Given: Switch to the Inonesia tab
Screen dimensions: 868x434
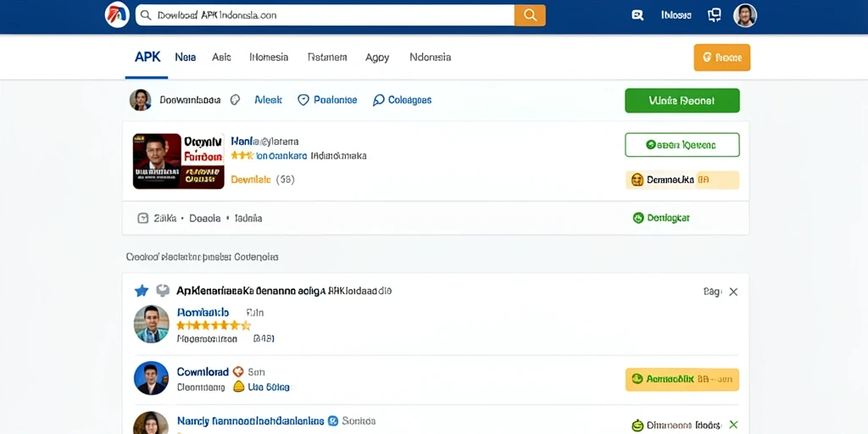Looking at the screenshot, I should (269, 57).
